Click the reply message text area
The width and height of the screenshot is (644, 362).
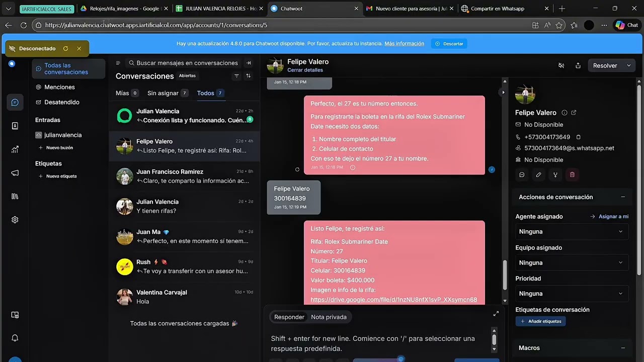point(380,343)
